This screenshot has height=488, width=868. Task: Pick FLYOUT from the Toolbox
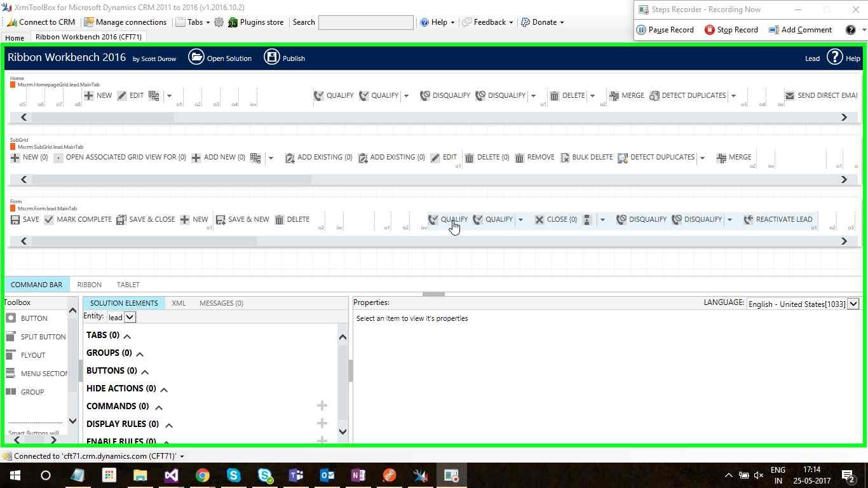pyautogui.click(x=25, y=355)
